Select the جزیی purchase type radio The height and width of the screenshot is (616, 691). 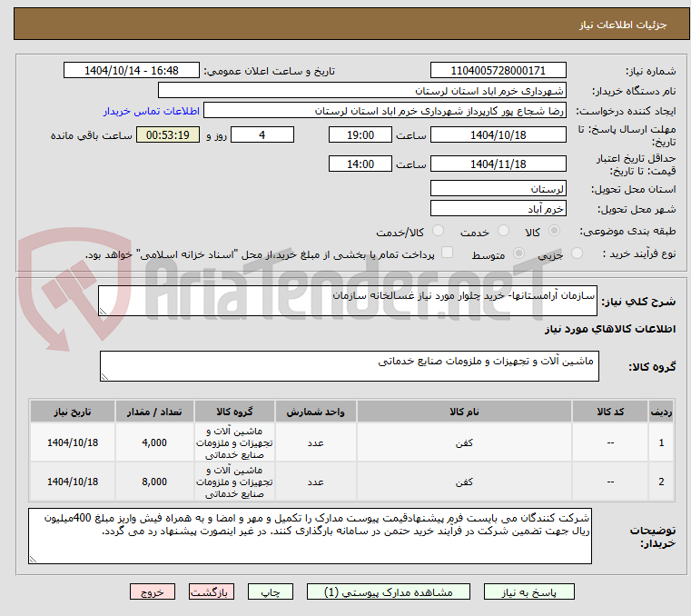[577, 253]
